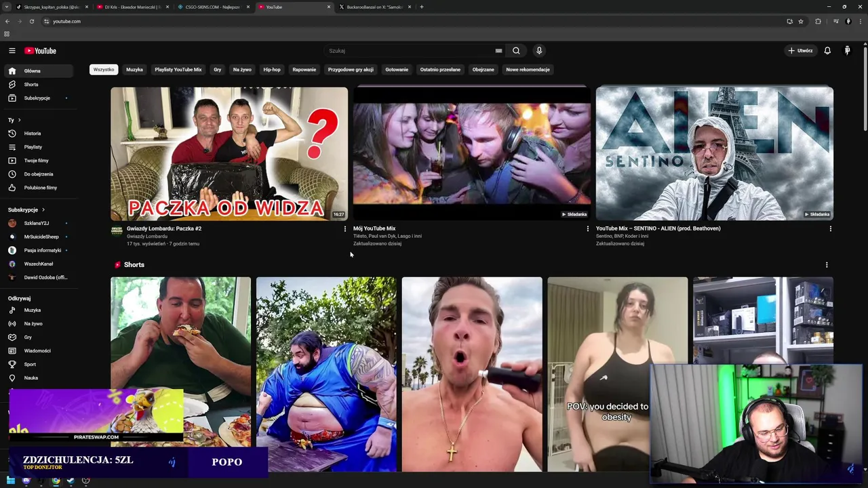Select the Rapowanie filter chip
868x488 pixels.
click(304, 69)
